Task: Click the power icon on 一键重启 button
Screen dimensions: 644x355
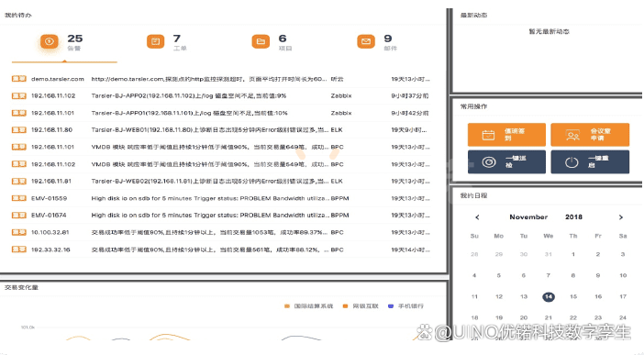Action: [x=572, y=162]
